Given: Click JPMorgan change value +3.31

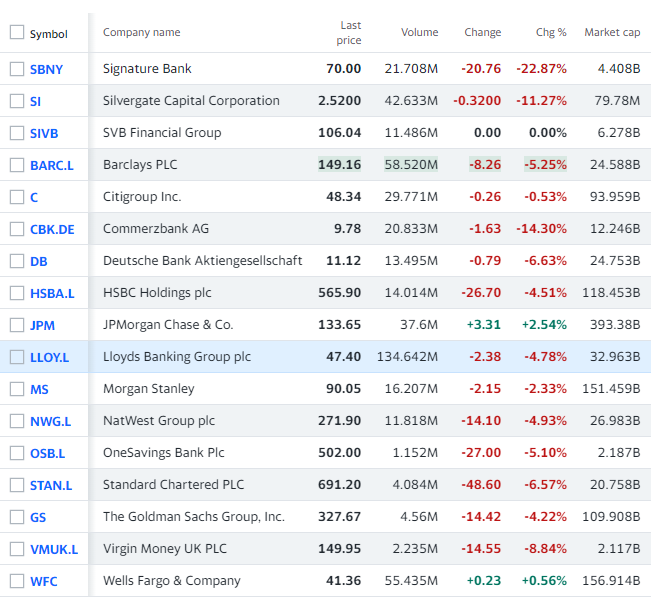Looking at the screenshot, I should (x=484, y=325).
